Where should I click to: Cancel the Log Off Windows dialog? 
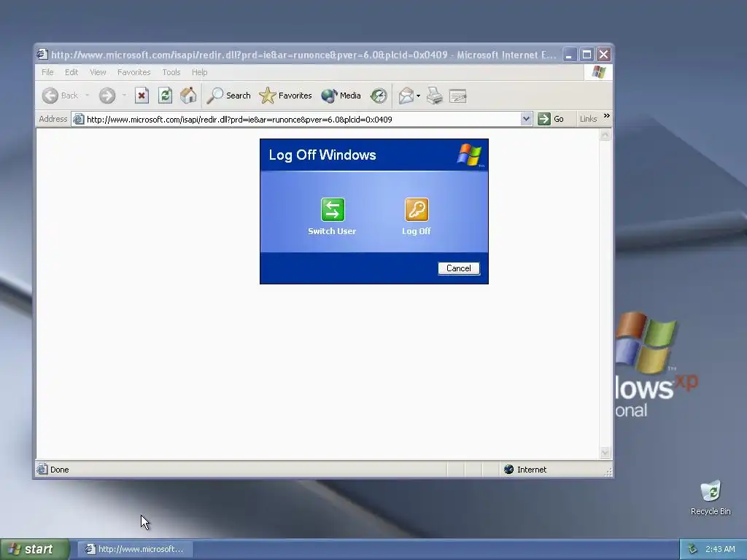[459, 268]
